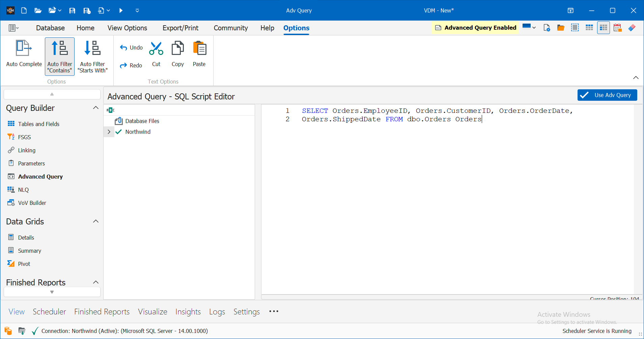Open the Insights tab at the bottom
The width and height of the screenshot is (644, 339).
tap(188, 311)
